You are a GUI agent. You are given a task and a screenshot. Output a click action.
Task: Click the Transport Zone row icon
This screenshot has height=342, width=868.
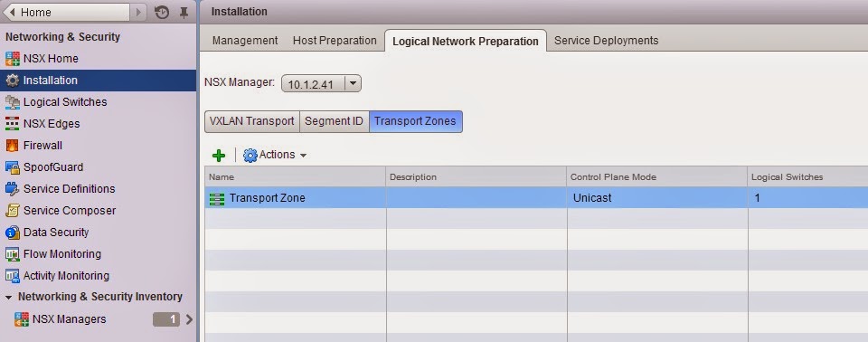click(x=217, y=198)
